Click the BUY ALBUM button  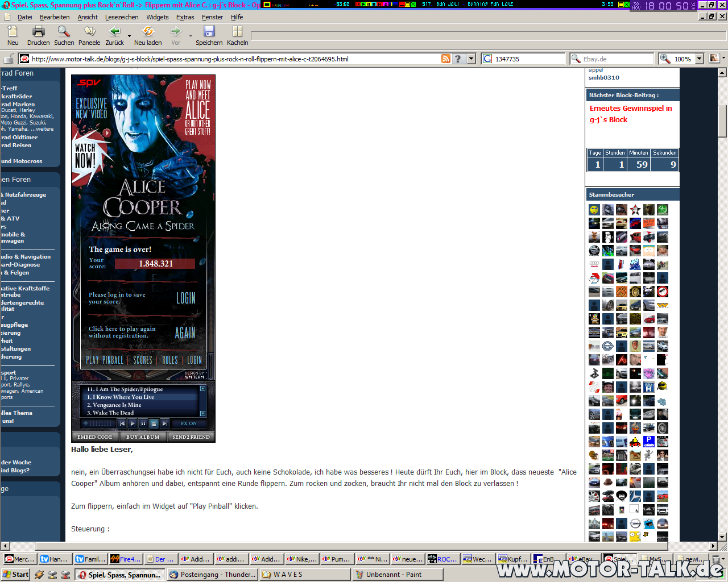(143, 437)
